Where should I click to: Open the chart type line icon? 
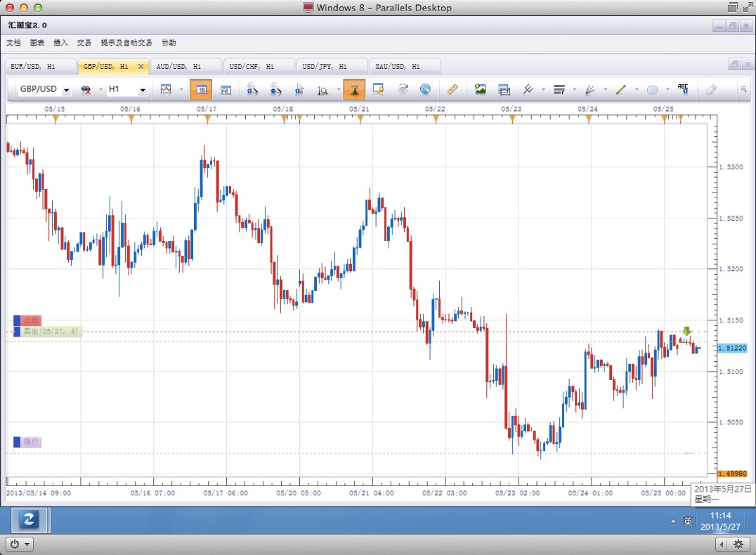coord(166,90)
